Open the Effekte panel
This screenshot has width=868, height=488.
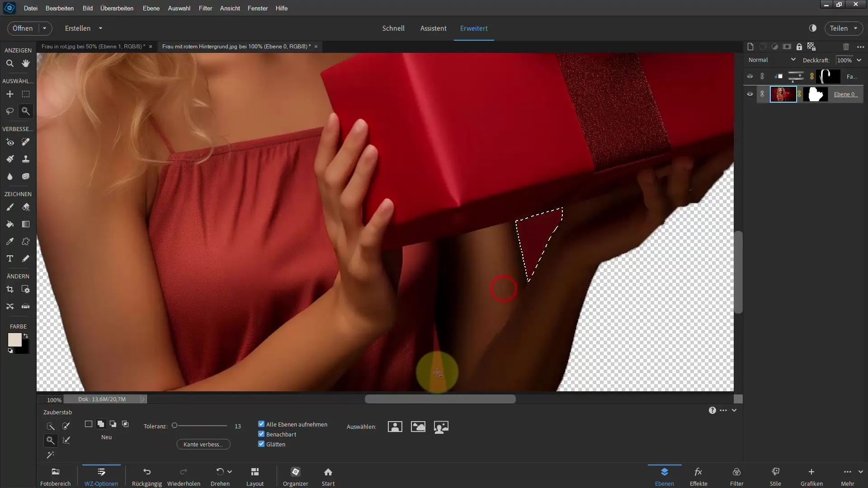pyautogui.click(x=698, y=476)
